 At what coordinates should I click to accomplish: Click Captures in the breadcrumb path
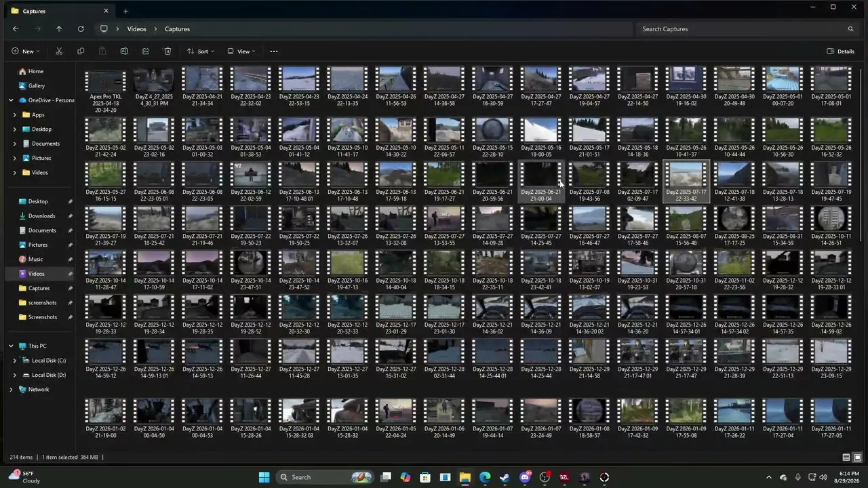[177, 29]
